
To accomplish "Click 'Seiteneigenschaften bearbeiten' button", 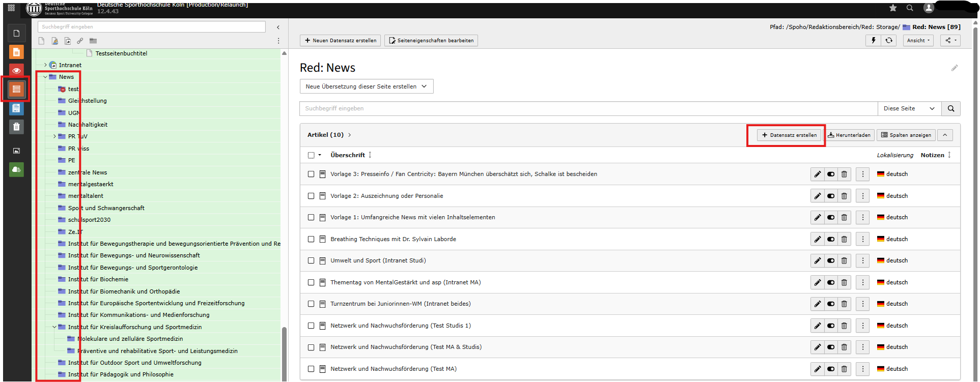I will pos(431,41).
